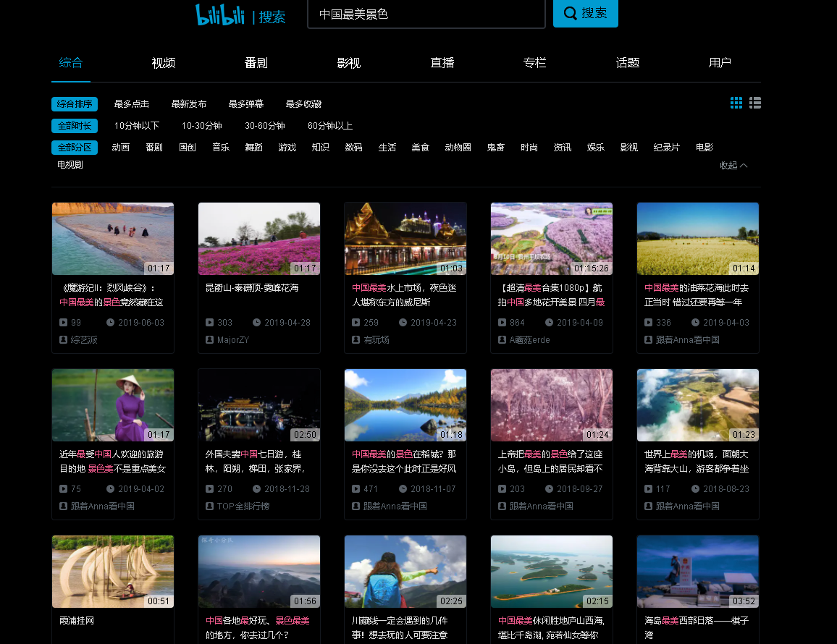
Task: Open uploader TOP全排行榜 profile
Action: click(243, 507)
